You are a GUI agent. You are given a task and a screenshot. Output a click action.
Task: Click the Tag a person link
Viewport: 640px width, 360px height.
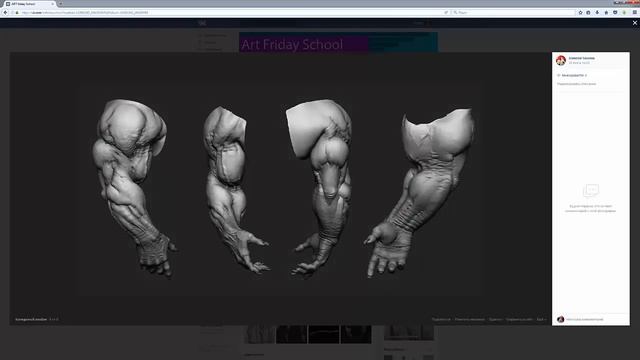(470, 320)
